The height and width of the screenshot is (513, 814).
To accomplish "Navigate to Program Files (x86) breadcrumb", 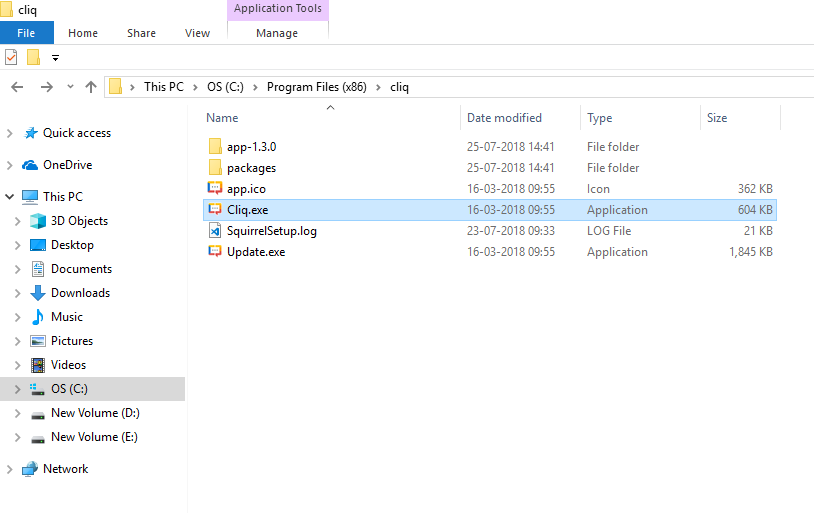I will 317,87.
